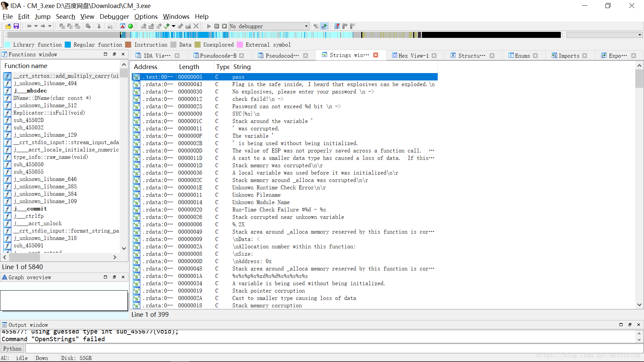Open the navigation band dropdown at far right
Image resolution: width=644 pixels, height=362 pixels.
(x=640, y=35)
